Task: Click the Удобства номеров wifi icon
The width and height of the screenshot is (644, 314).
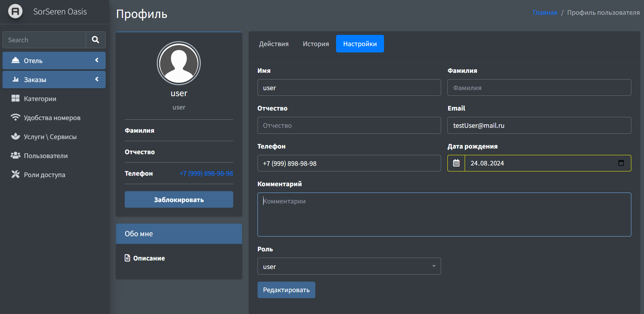Action: (x=16, y=118)
